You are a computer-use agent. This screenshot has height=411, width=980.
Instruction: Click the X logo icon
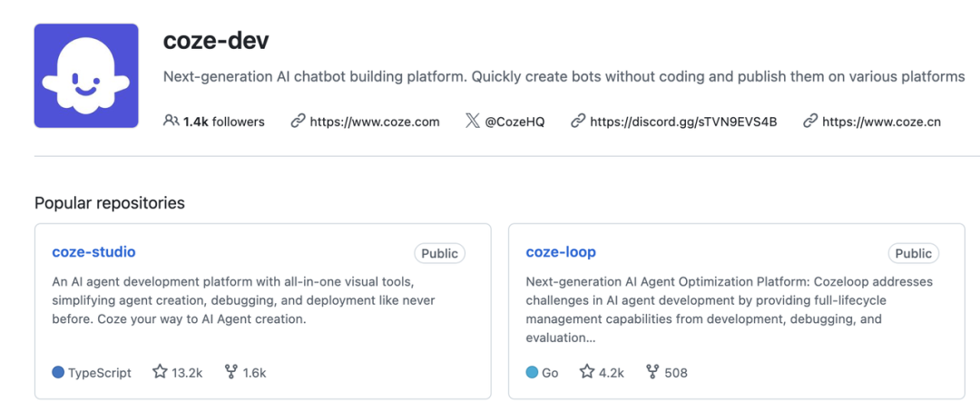tap(473, 121)
